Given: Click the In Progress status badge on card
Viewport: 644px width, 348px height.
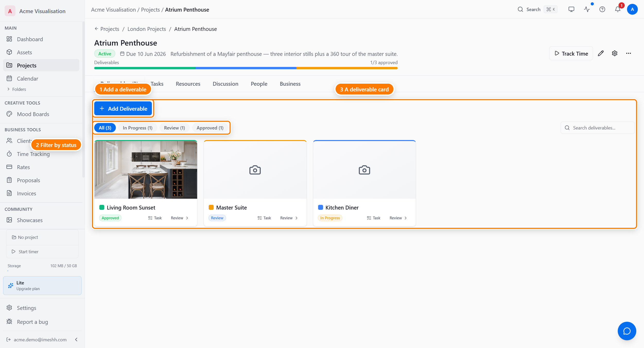Looking at the screenshot, I should click(330, 218).
